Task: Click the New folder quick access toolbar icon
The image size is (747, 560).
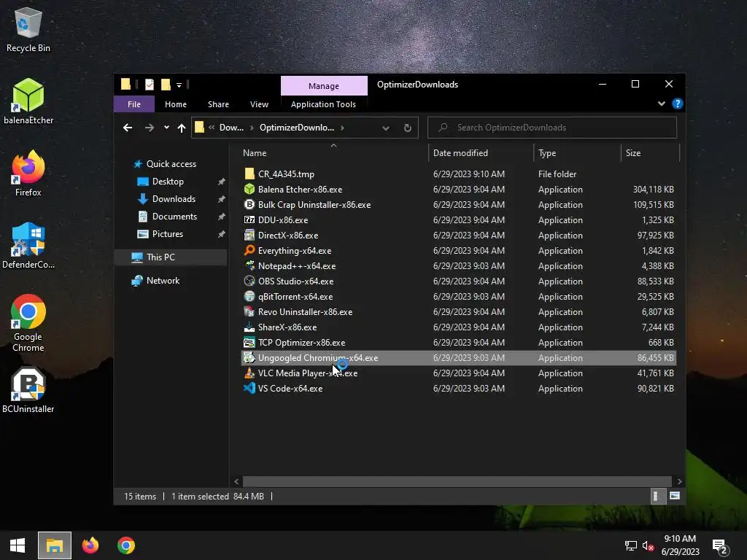Action: pos(166,85)
